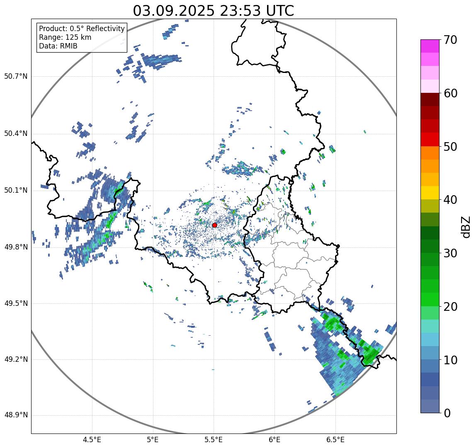
Task: Click the magenta top colorbar segment near 70
Action: pyautogui.click(x=430, y=46)
